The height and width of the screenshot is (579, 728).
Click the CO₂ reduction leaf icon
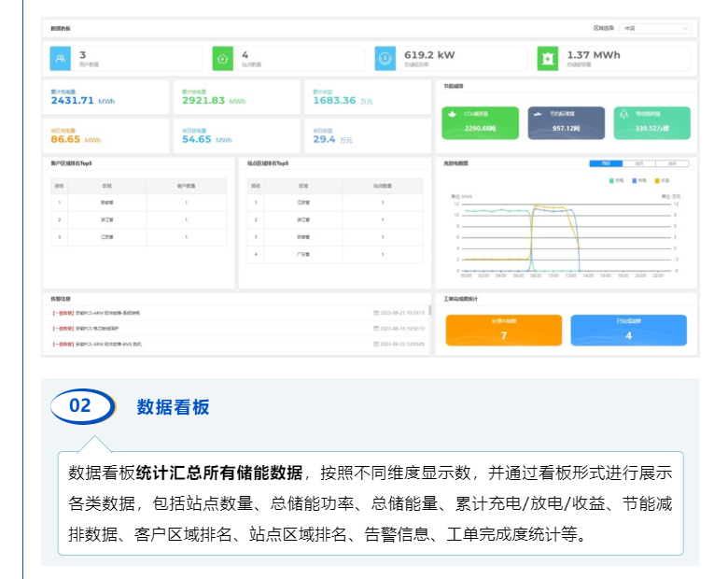(451, 113)
